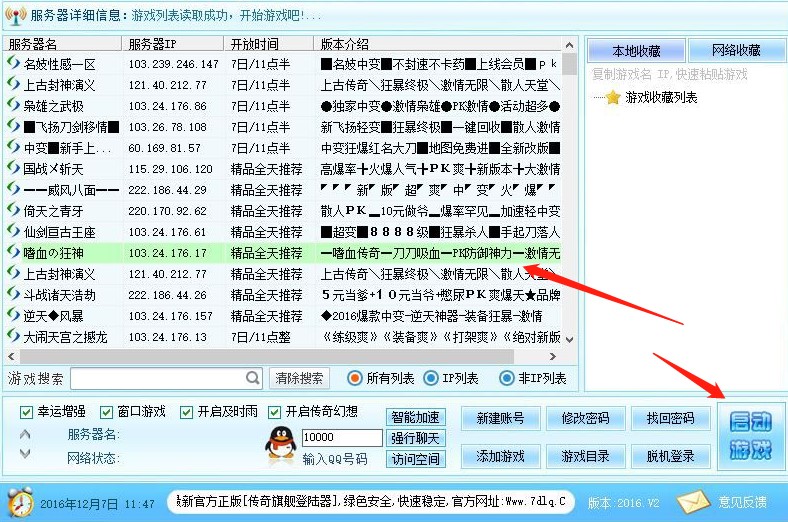788x522 pixels.
Task: Click the server list scroll up arrow
Action: [x=569, y=45]
